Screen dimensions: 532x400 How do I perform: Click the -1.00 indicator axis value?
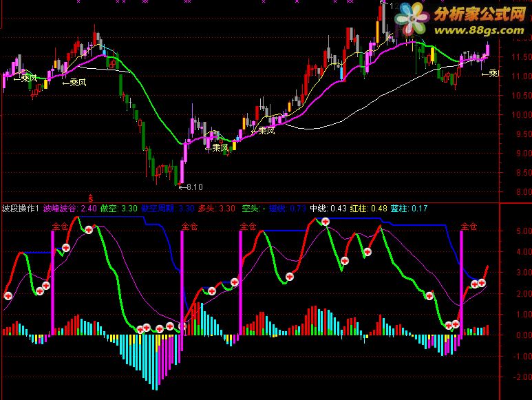coord(522,356)
